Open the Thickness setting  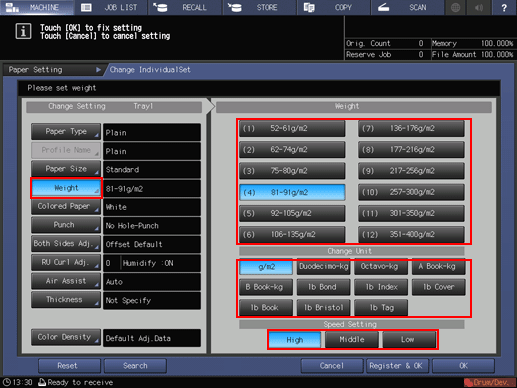(x=66, y=300)
